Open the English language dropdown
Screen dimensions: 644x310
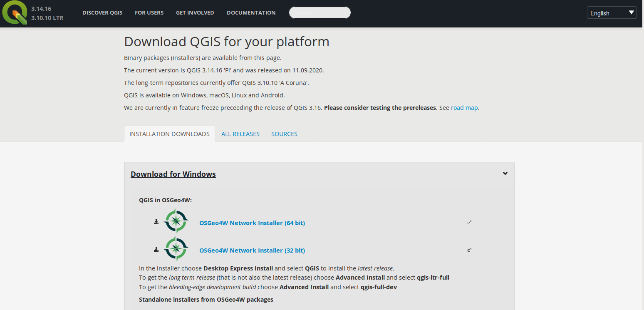[612, 13]
